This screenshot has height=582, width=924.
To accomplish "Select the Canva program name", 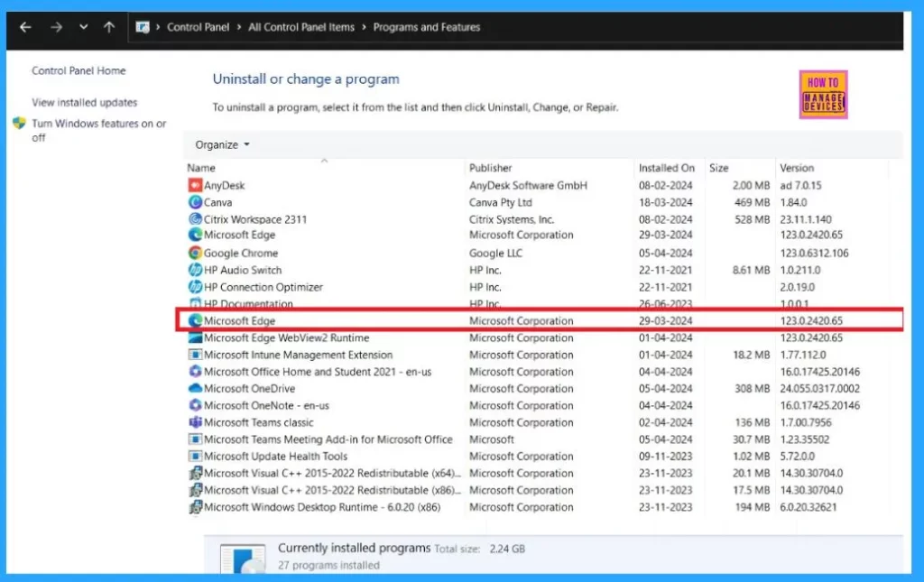I will (218, 202).
